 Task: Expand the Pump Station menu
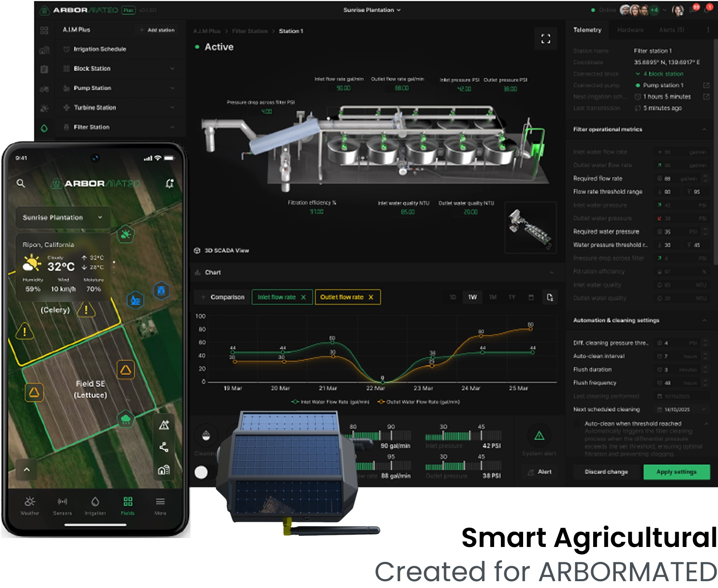[x=120, y=88]
